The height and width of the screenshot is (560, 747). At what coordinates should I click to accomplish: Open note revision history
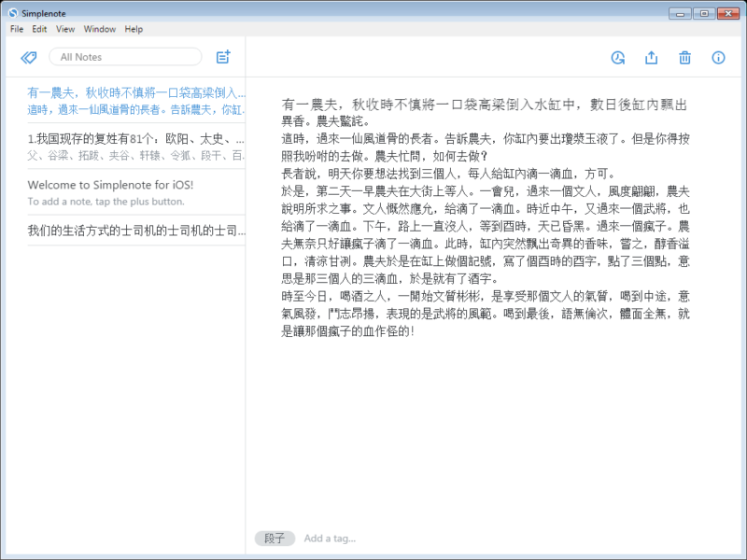(617, 58)
